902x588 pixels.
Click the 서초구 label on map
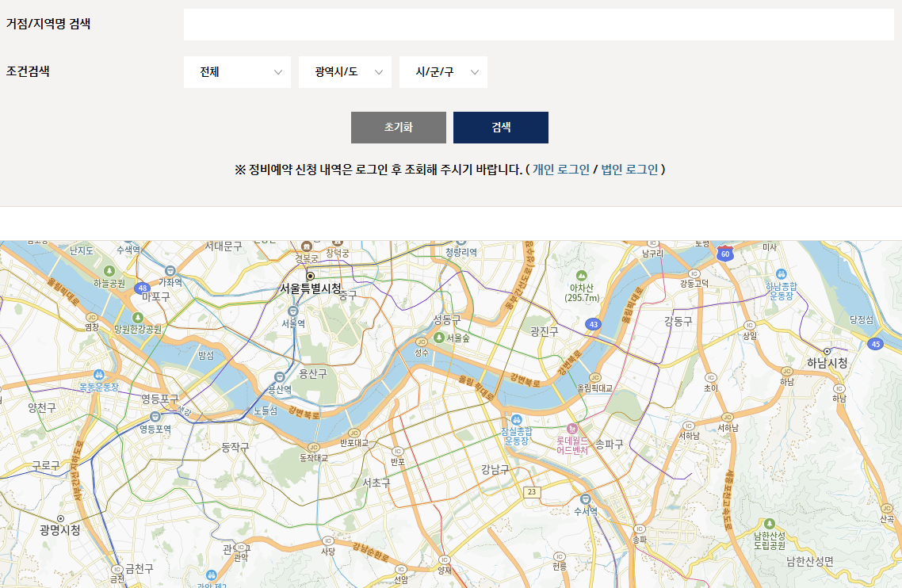pyautogui.click(x=376, y=483)
